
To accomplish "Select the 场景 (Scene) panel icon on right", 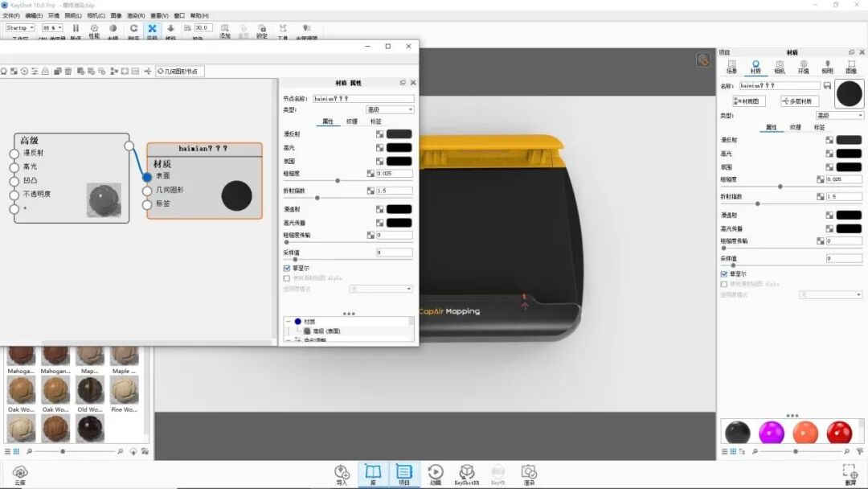I will coord(732,64).
